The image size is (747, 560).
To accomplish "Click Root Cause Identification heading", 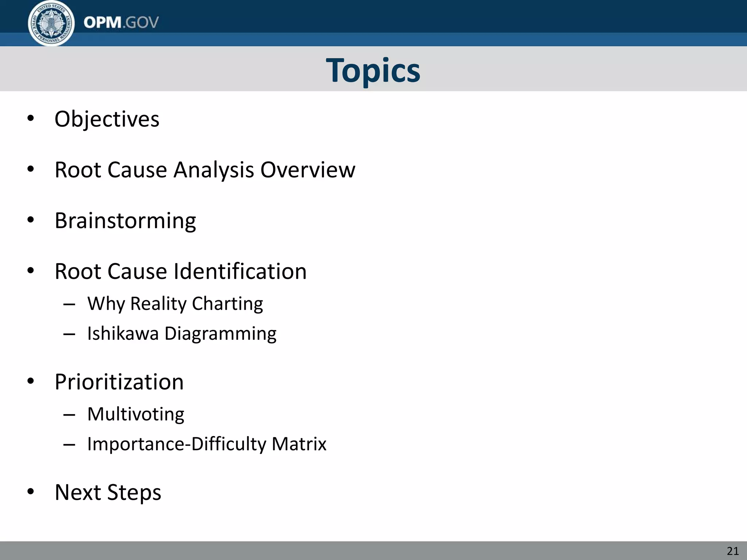I will (181, 271).
